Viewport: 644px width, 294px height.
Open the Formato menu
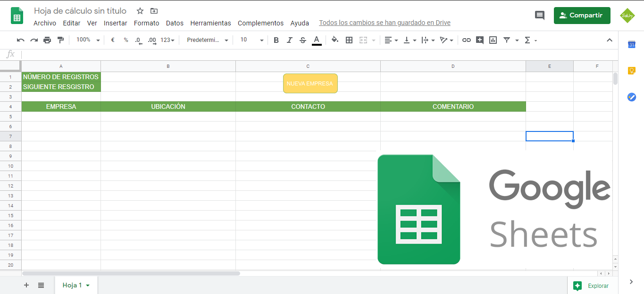click(147, 23)
